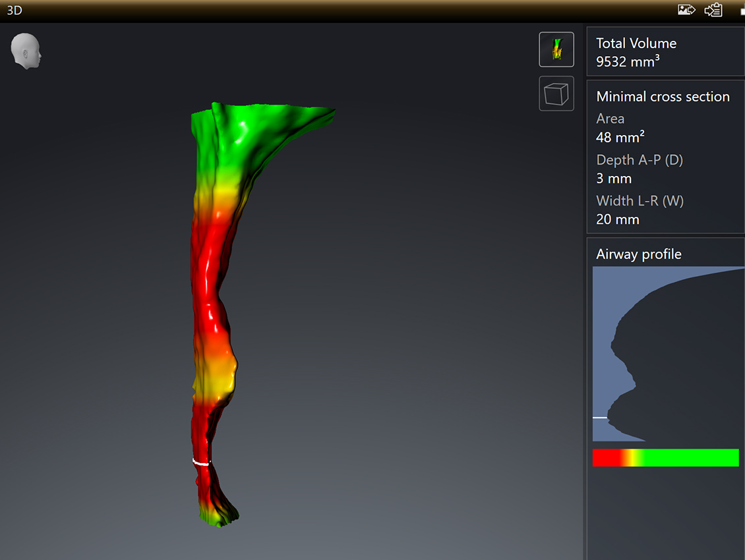Click the green section of the color scale

pyautogui.click(x=692, y=458)
